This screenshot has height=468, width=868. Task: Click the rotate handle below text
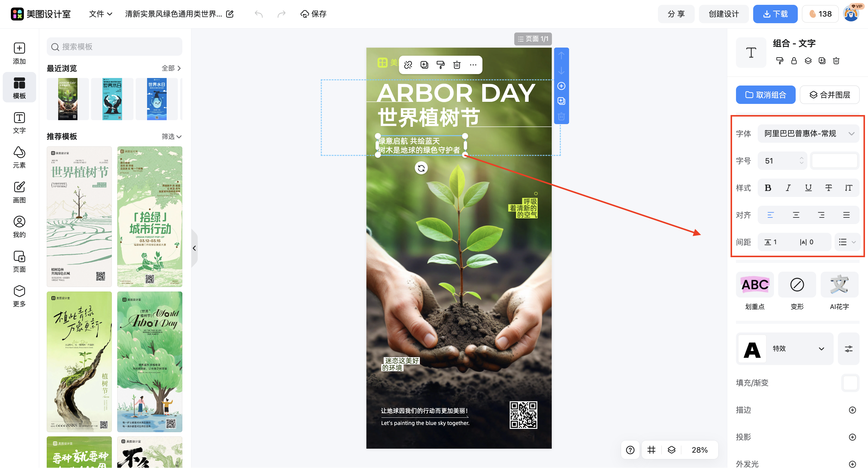(421, 168)
